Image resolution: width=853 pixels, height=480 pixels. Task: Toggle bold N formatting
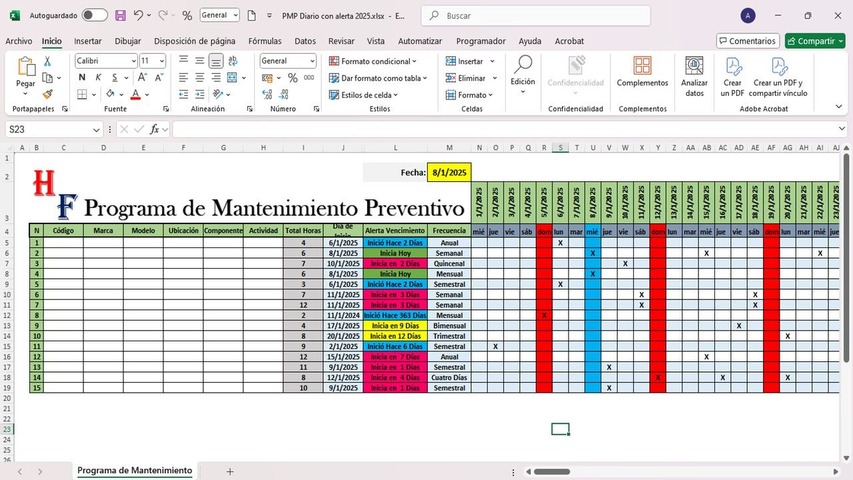point(82,78)
